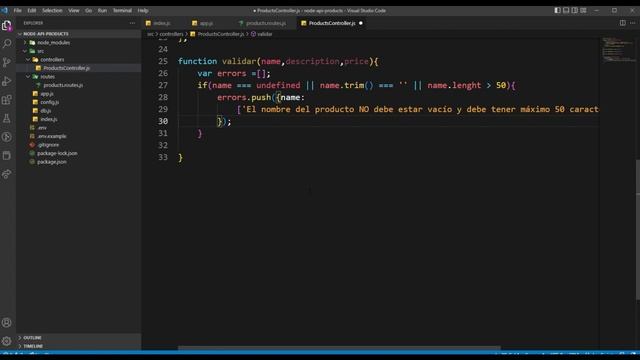640x360 pixels.
Task: Switch to the app.js editor tab
Action: [206, 23]
